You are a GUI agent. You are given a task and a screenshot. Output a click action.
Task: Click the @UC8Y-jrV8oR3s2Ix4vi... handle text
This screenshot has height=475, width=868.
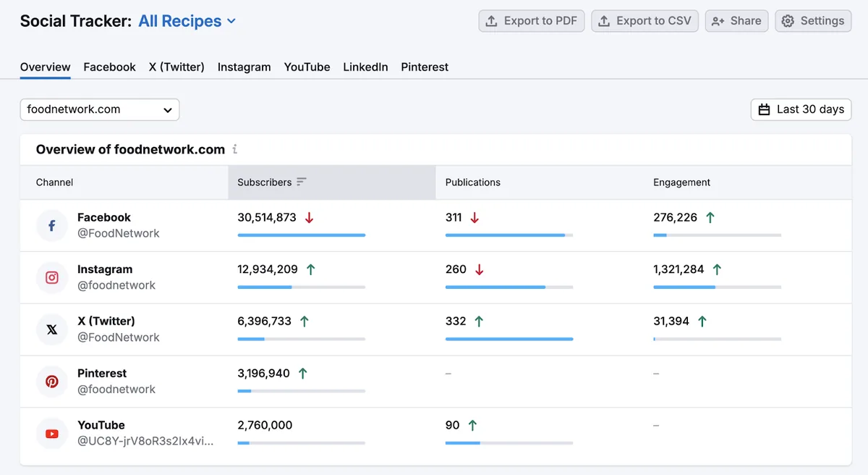point(145,441)
